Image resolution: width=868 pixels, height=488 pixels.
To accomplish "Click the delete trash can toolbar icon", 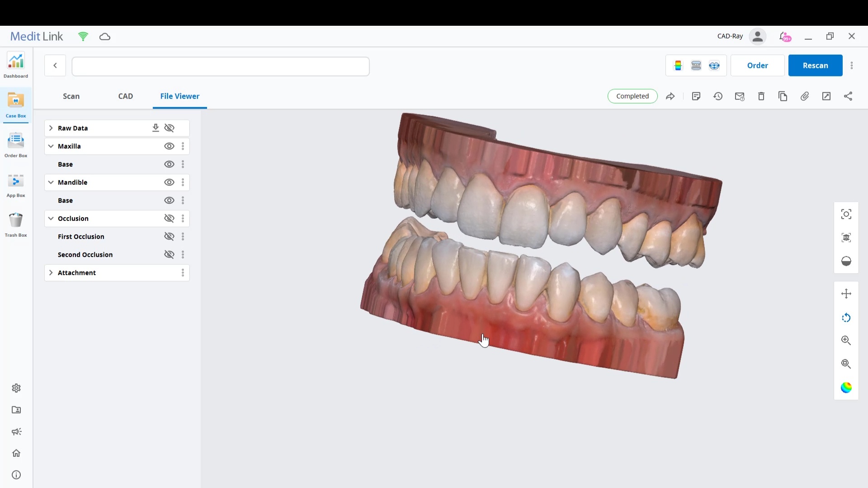I will [761, 96].
